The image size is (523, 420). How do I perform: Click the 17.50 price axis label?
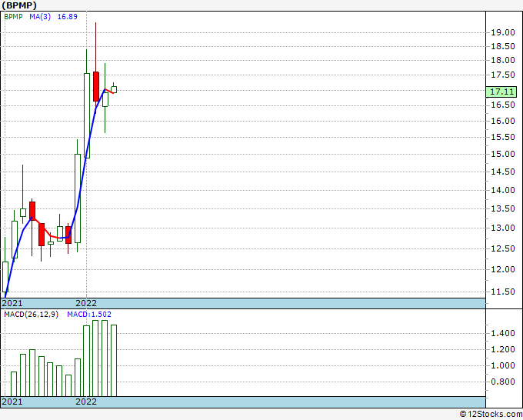(503, 75)
